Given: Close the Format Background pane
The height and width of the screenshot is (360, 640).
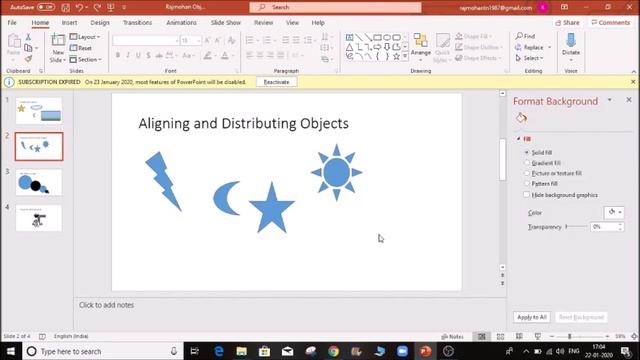Looking at the screenshot, I should 629,100.
